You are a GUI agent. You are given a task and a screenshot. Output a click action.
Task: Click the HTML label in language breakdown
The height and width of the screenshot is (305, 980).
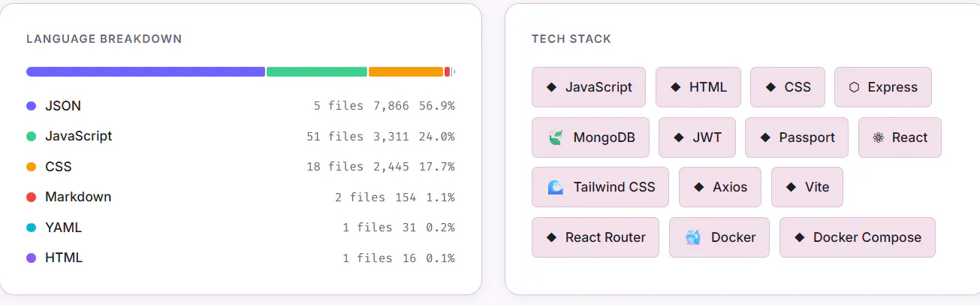coord(64,258)
